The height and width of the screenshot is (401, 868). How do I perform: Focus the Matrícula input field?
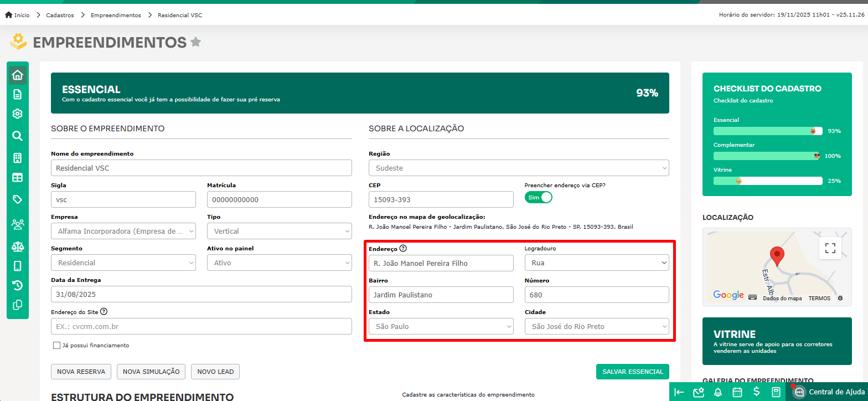pos(280,199)
